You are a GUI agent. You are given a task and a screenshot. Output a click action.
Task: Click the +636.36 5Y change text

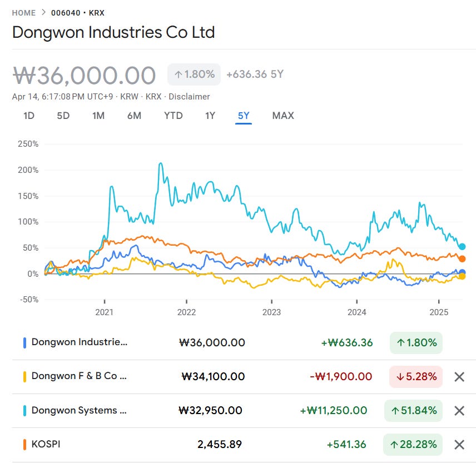pos(255,74)
